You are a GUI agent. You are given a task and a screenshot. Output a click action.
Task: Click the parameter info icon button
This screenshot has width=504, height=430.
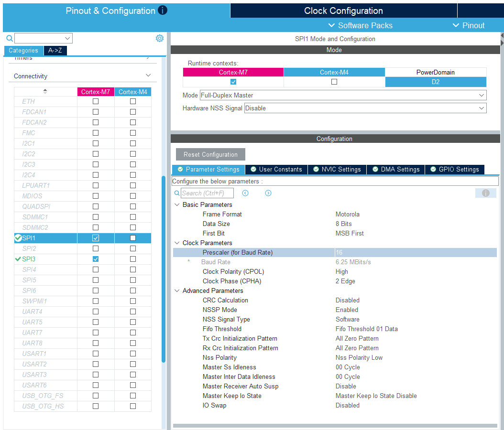pyautogui.click(x=485, y=193)
